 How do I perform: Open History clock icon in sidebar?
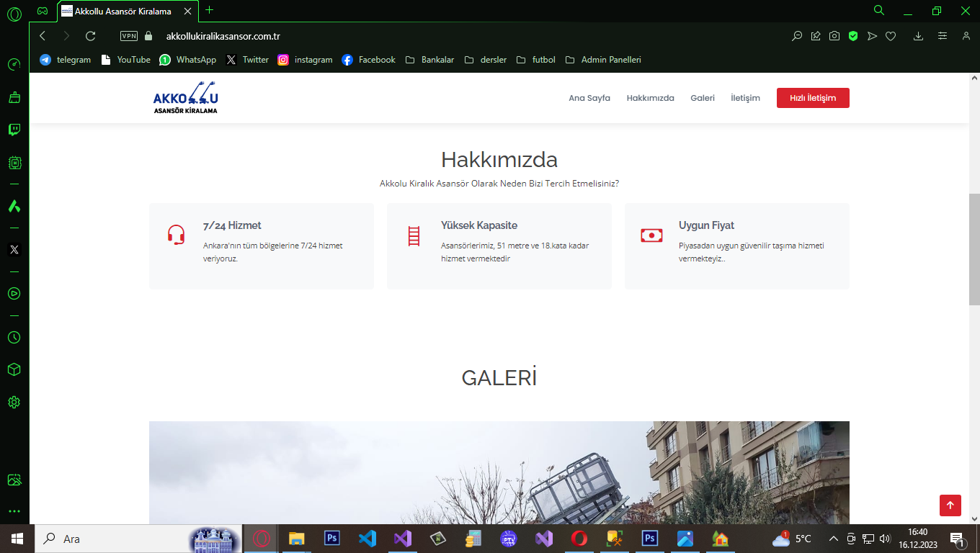[x=14, y=338]
